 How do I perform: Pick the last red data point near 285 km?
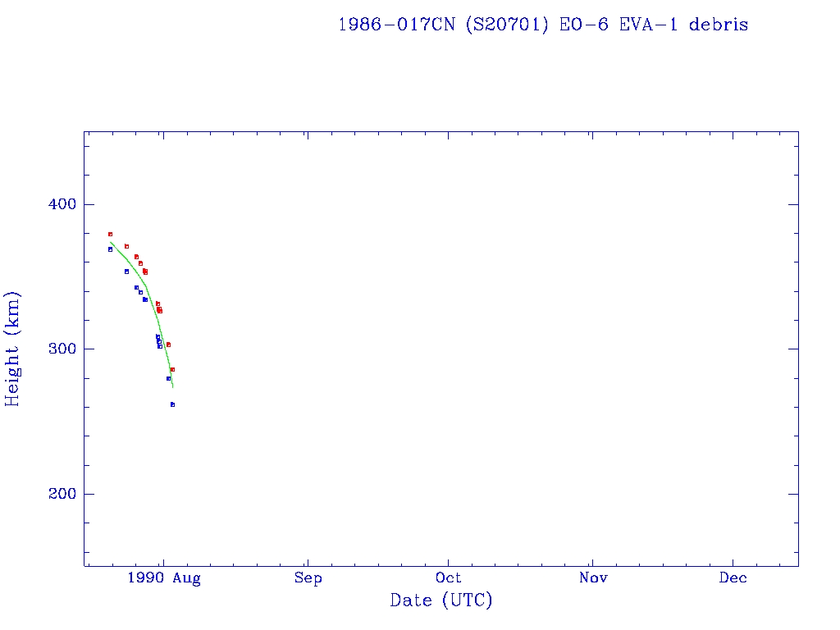click(172, 370)
